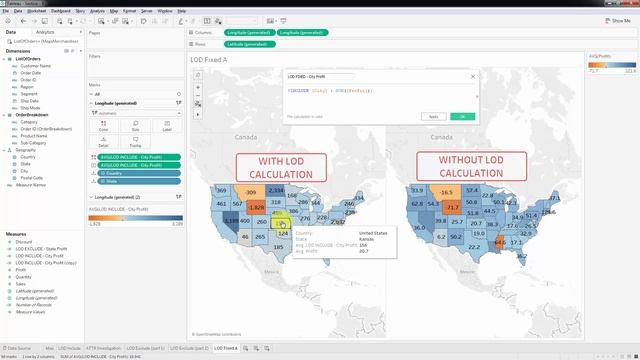Switch to the Data Source tab
Screen dimensions: 640x360
coord(17,348)
